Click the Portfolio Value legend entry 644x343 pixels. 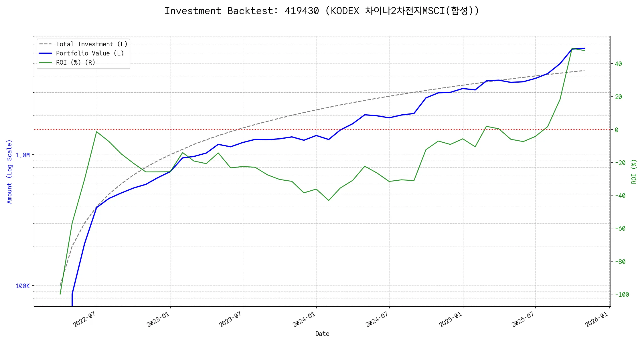point(90,53)
